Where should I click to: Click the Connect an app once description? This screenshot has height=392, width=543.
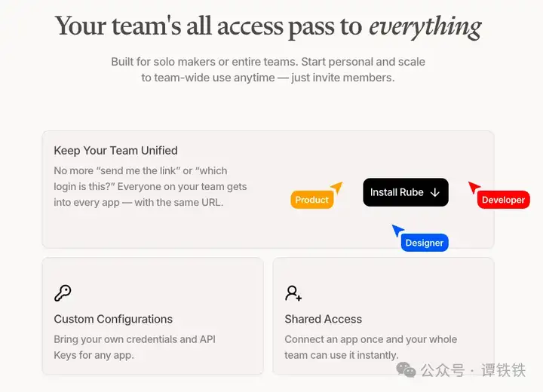point(371,347)
